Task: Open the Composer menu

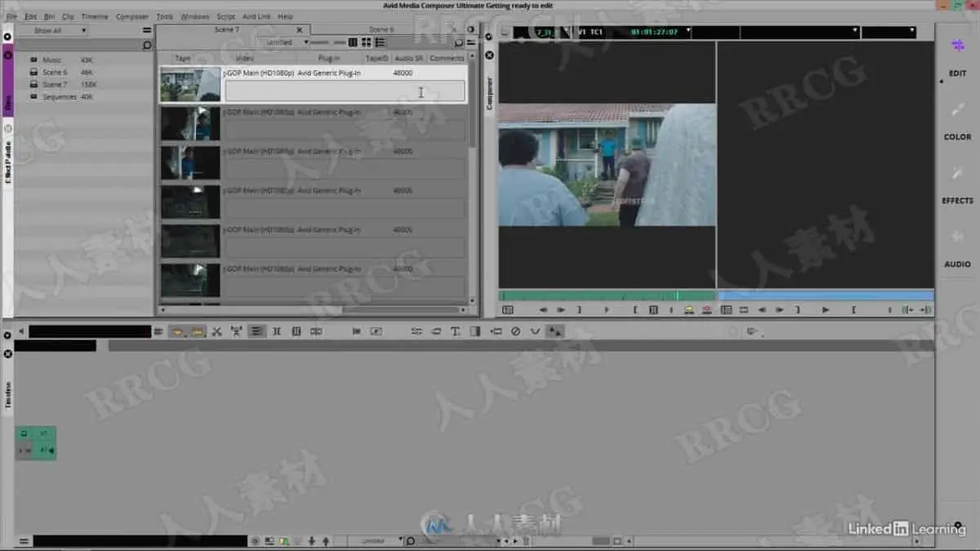Action: [132, 16]
